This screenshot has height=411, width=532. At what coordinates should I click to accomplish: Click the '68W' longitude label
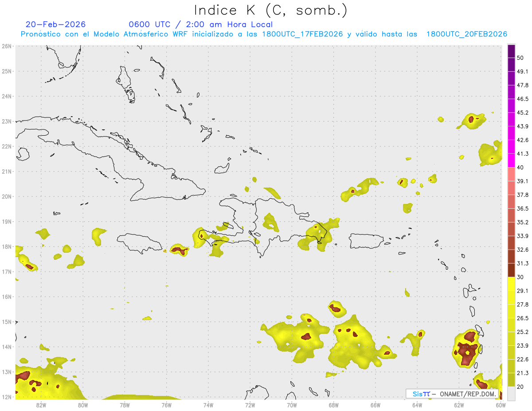[334, 405]
